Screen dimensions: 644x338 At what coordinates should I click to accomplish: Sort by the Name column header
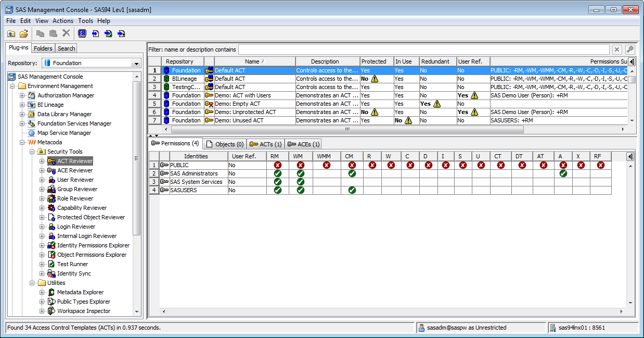[255, 61]
